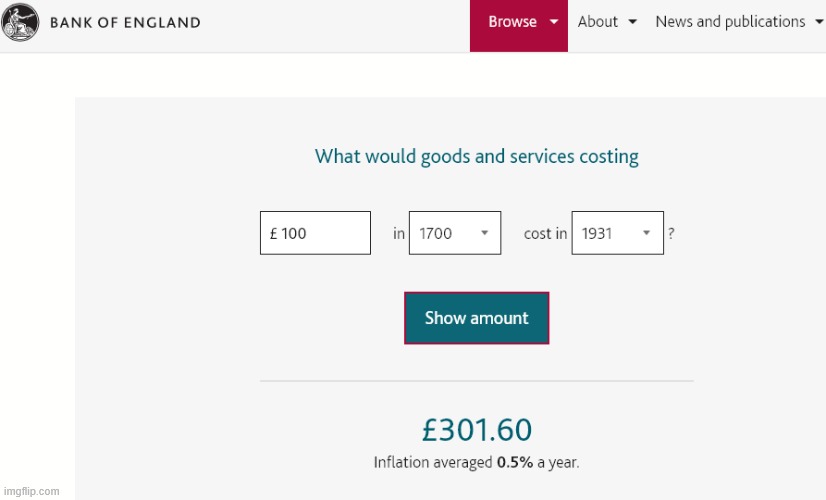Open the 1700 start year dropdown

click(455, 233)
